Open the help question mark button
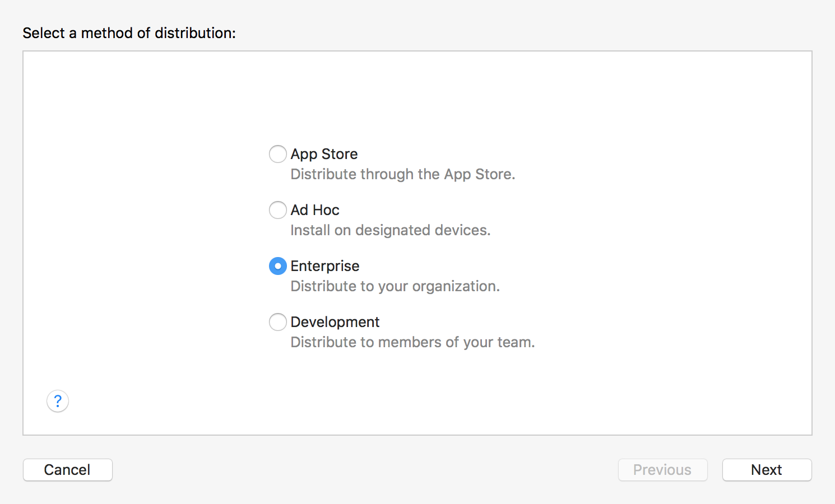Screen dimensions: 835x504 pyautogui.click(x=58, y=401)
